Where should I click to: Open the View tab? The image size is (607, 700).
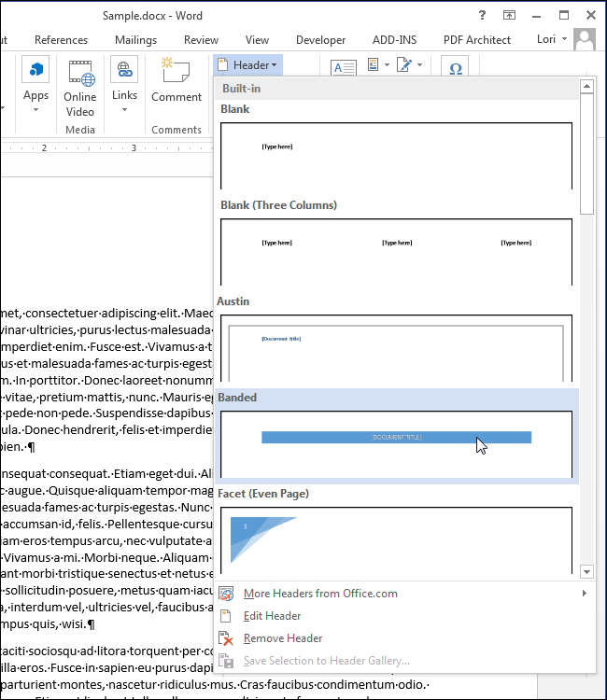point(257,40)
